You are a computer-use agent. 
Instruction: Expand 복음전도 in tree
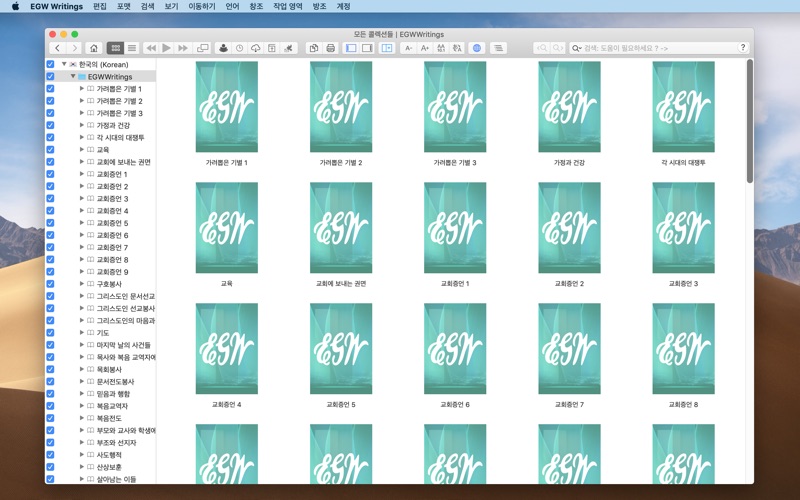point(82,418)
